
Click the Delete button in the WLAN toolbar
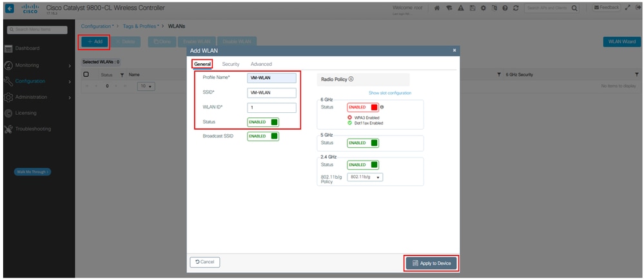(126, 42)
